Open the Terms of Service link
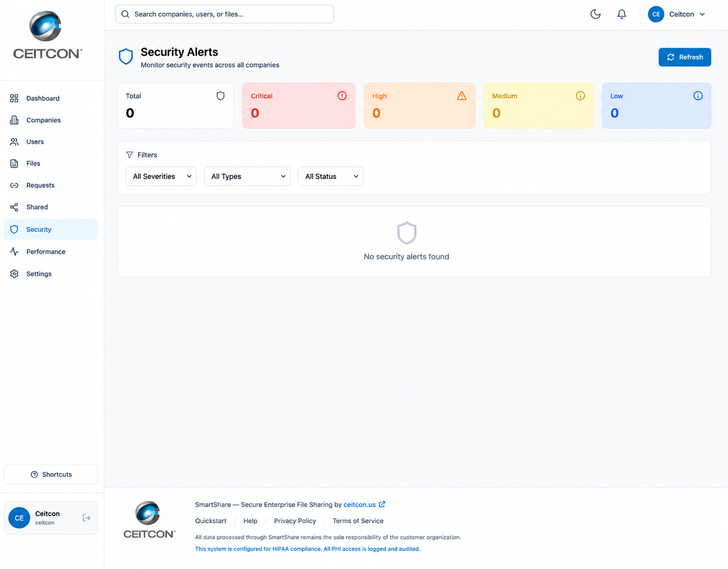This screenshot has width=728, height=569. click(x=358, y=521)
